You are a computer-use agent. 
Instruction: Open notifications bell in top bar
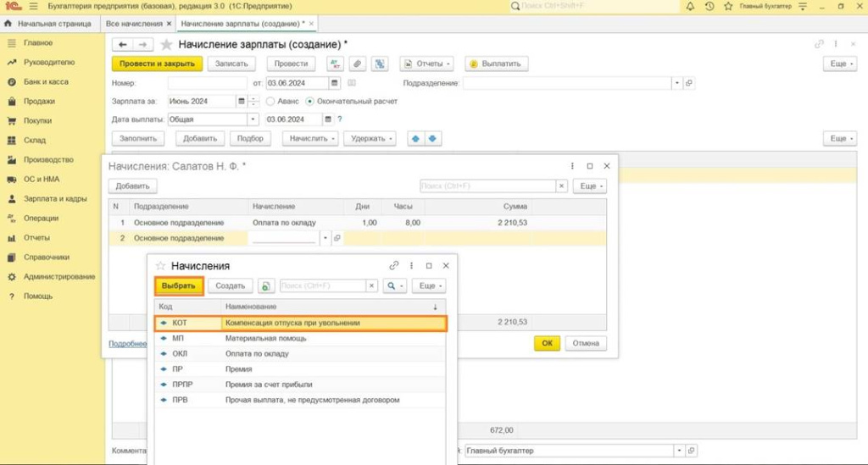pyautogui.click(x=690, y=7)
